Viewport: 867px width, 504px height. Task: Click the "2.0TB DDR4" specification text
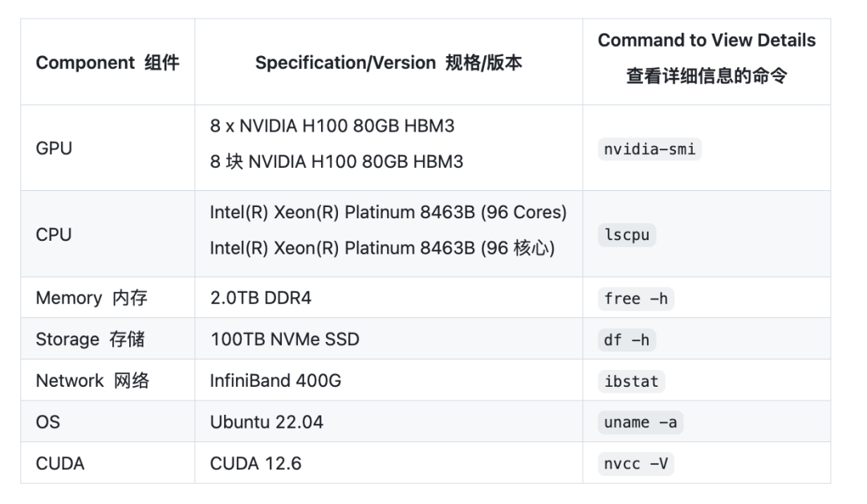tap(261, 299)
